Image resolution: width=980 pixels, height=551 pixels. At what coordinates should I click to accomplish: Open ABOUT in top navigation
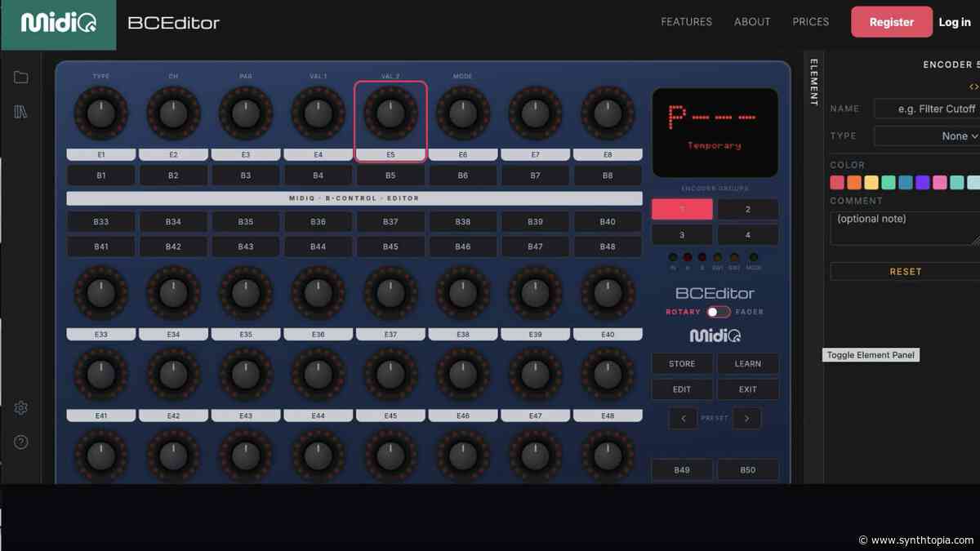click(x=752, y=22)
